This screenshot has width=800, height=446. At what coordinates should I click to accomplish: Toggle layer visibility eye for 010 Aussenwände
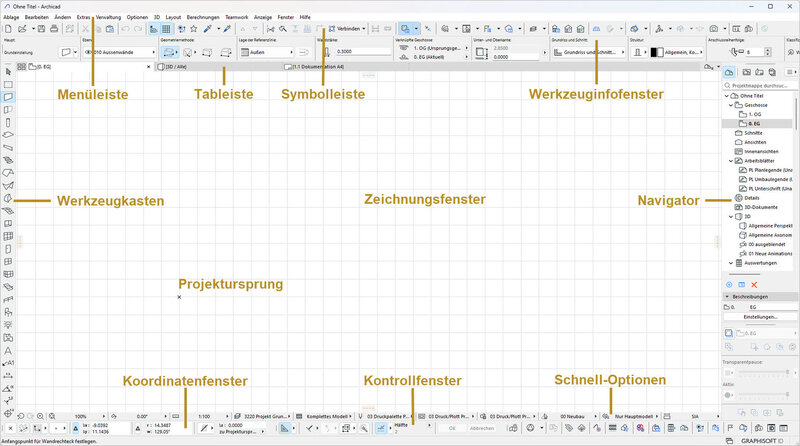tap(88, 50)
